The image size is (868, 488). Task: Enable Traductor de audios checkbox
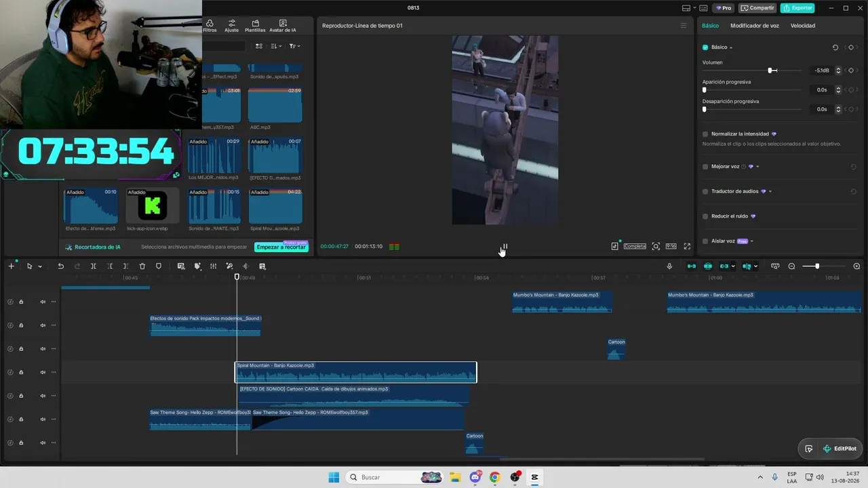705,192
